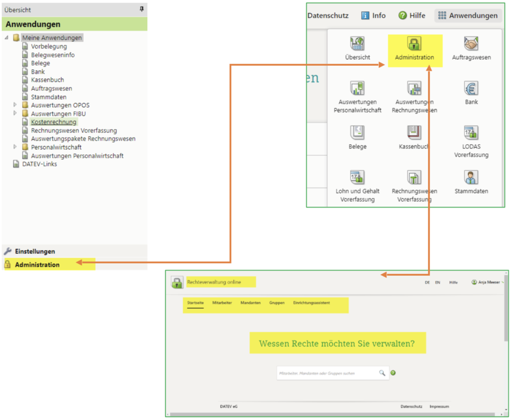This screenshot has height=420, width=512.
Task: Expand the Personalwirtschaft folder
Action: point(15,147)
